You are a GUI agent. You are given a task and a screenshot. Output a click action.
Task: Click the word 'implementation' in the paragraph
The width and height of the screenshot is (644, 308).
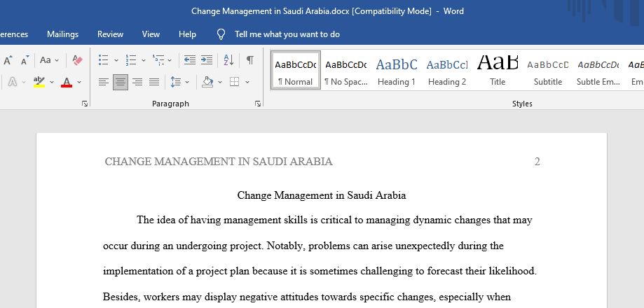coord(137,272)
